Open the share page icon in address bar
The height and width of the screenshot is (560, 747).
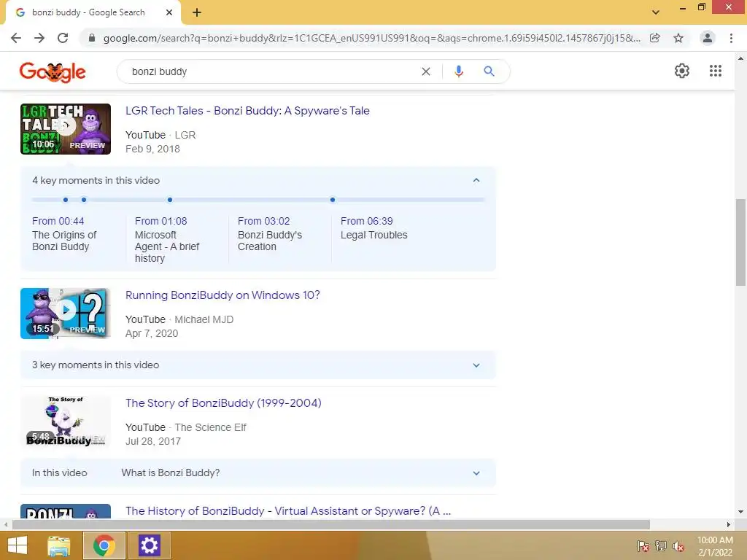pos(655,38)
